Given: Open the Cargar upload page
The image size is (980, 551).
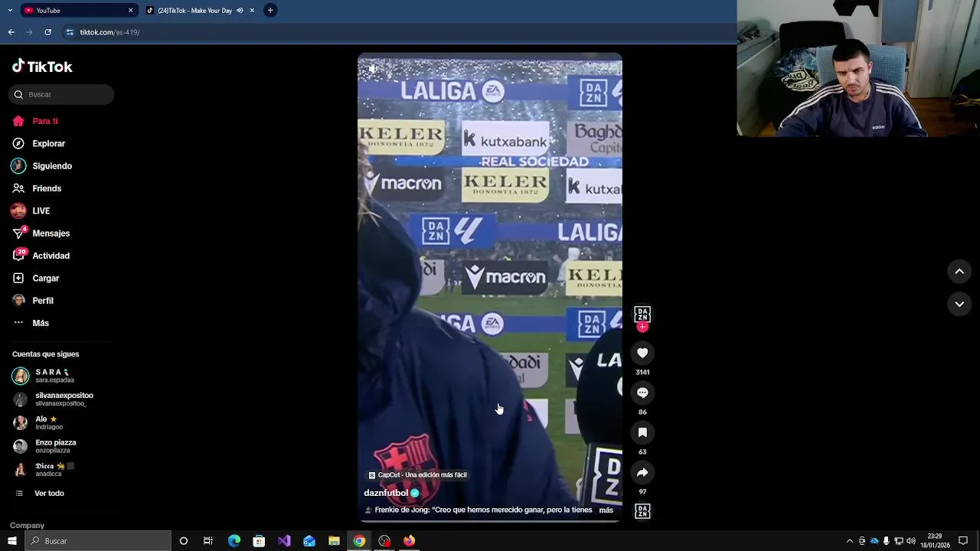Looking at the screenshot, I should (x=35, y=278).
